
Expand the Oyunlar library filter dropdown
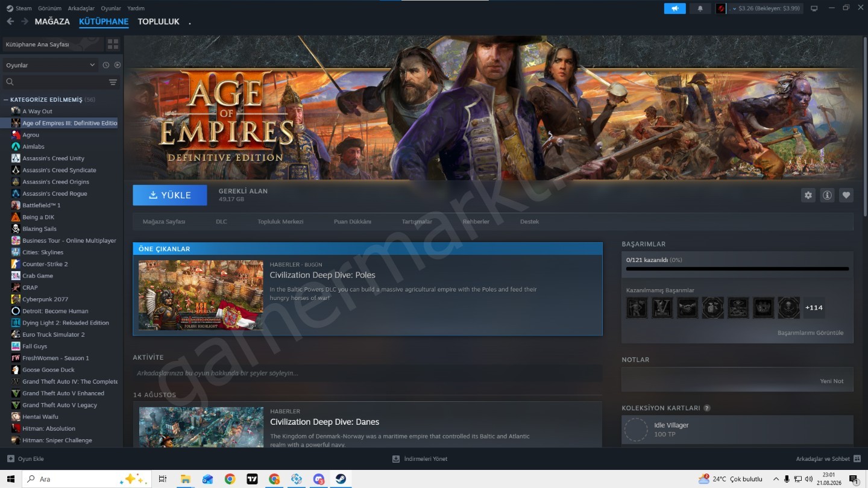[x=50, y=65]
